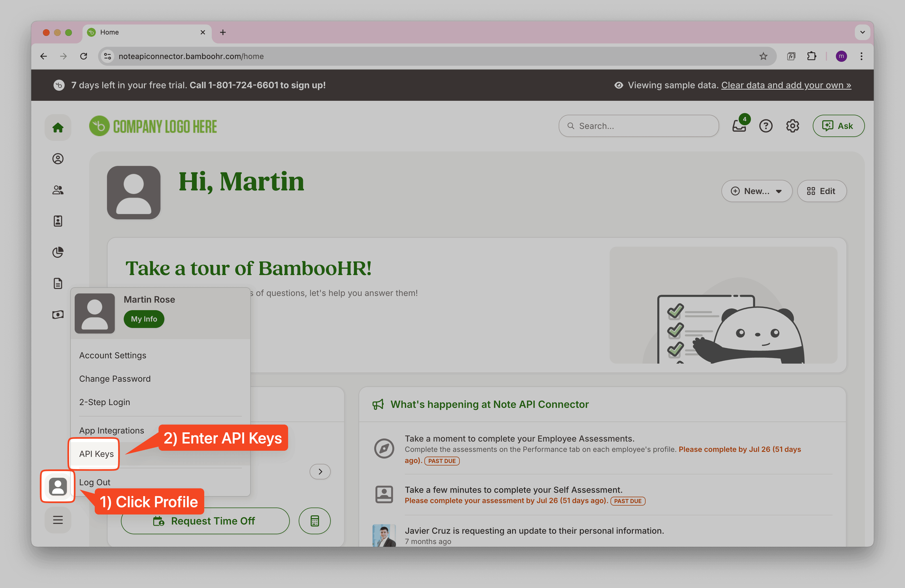Open Self Assessment portrait icon item
Screen dimensions: 905x588
coord(384,494)
